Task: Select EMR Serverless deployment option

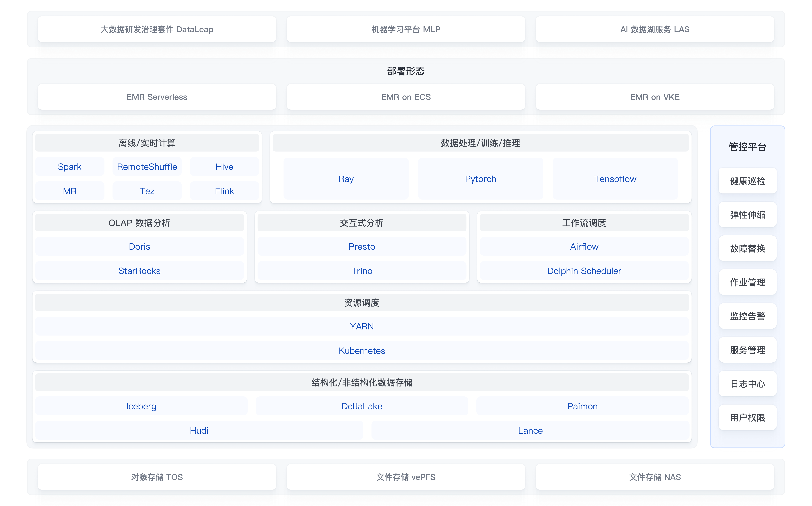Action: [157, 97]
